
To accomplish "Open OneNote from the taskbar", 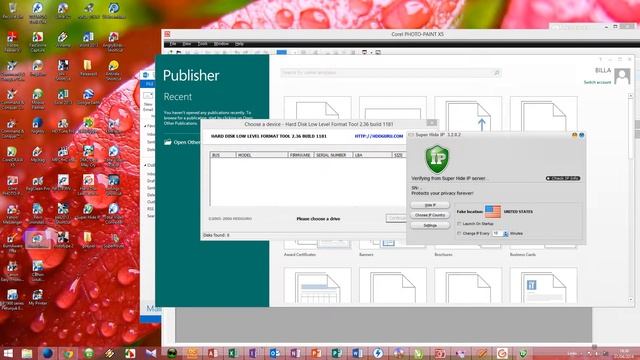I will [x=295, y=353].
